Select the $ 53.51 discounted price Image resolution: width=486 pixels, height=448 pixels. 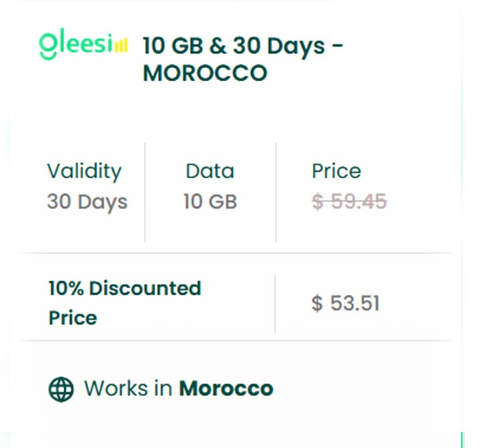point(345,303)
